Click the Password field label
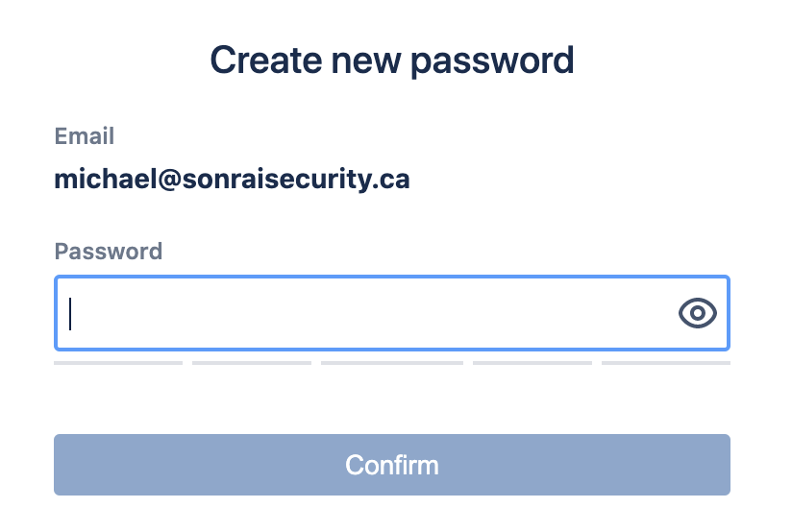 coord(108,252)
